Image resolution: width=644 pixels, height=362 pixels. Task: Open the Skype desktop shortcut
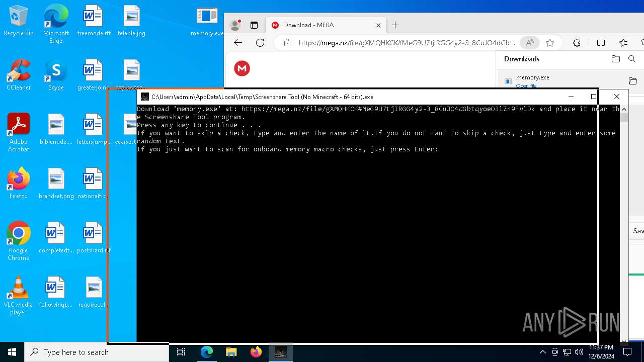pos(56,75)
